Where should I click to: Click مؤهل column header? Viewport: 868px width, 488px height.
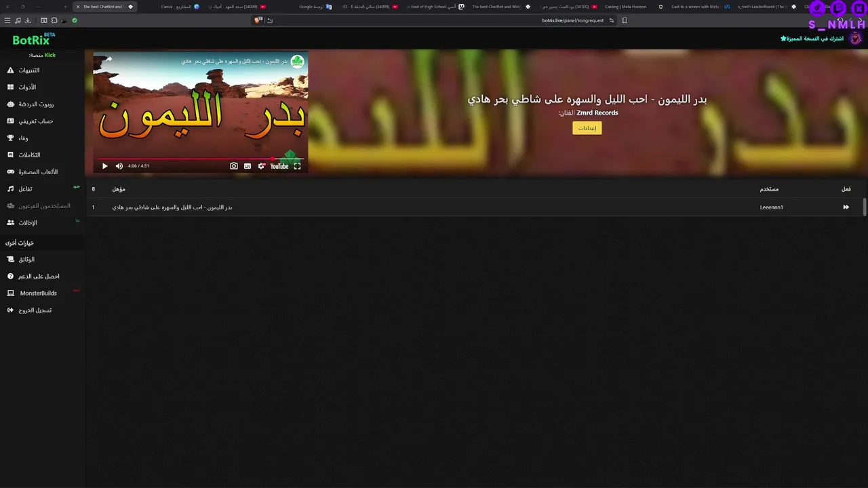pyautogui.click(x=119, y=189)
